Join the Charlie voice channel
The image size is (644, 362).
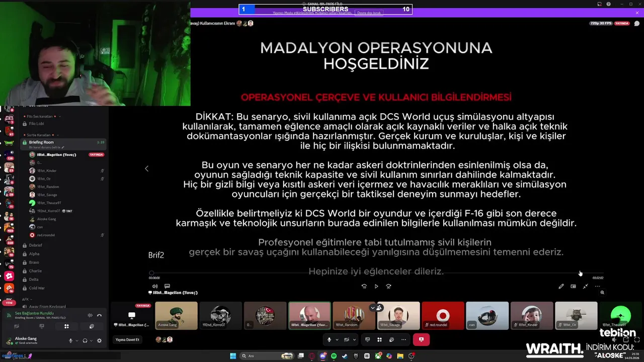click(x=63, y=271)
